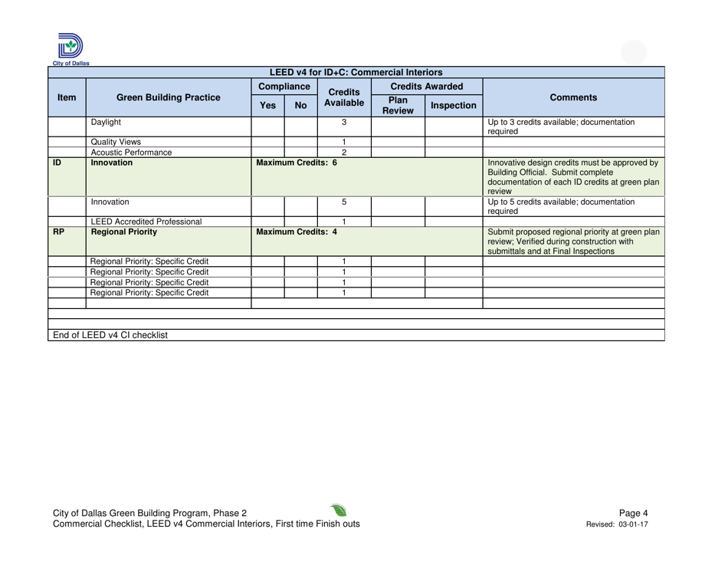Select the LEED v4 for ID+C title bar
The image size is (728, 562).
(356, 72)
